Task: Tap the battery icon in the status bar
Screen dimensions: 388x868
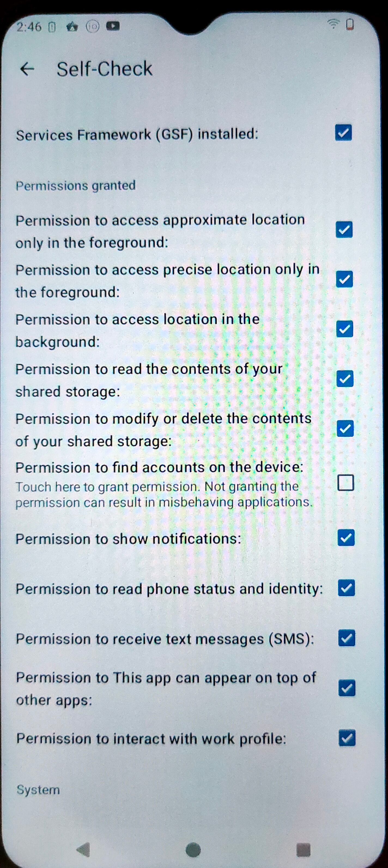Action: click(x=350, y=24)
